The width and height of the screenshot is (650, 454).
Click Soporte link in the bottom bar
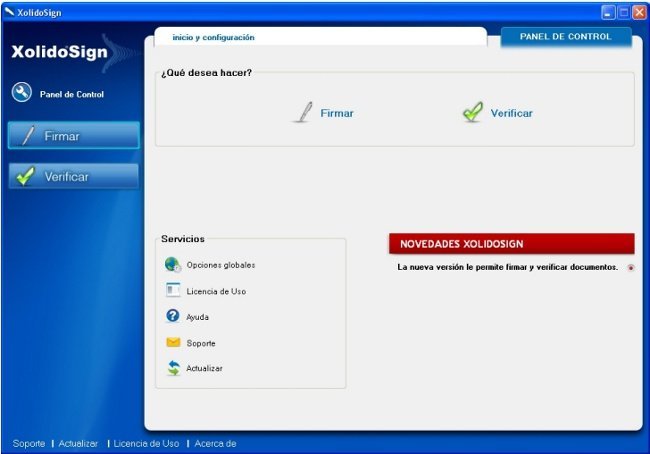coord(29,443)
